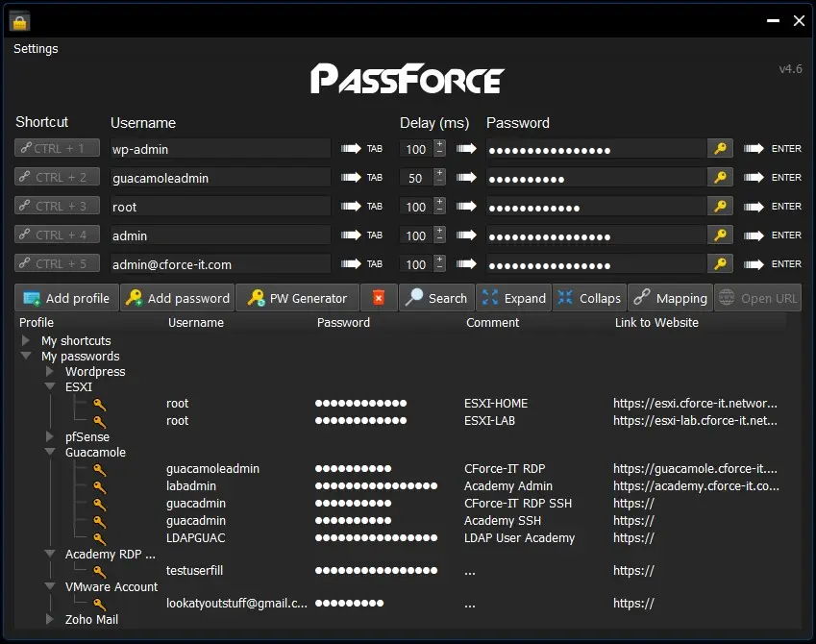
Task: Expand the My shortcuts node
Action: click(26, 340)
